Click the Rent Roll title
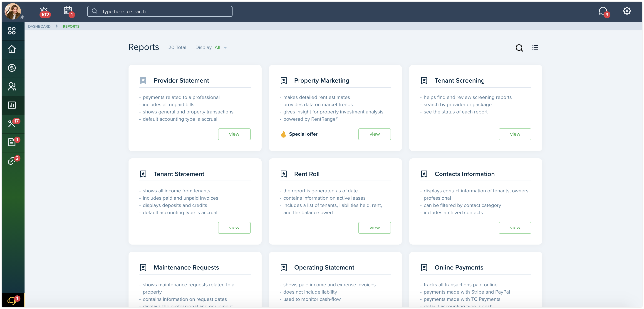The width and height of the screenshot is (644, 309). [307, 174]
